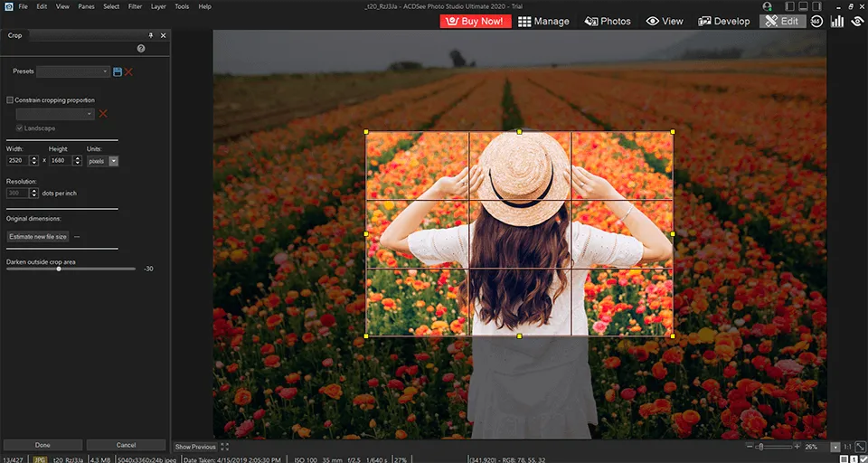This screenshot has width=868, height=463.
Task: Enable Constrain cropping proportion checkbox
Action: pyautogui.click(x=10, y=100)
